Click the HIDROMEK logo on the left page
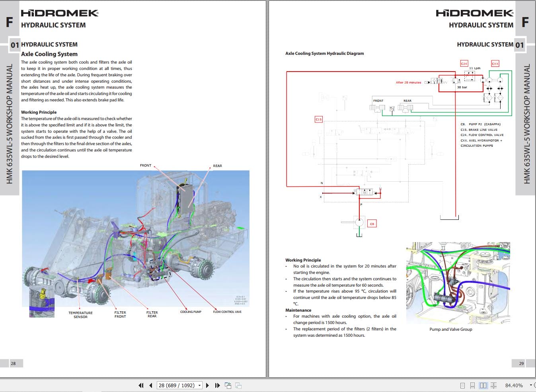536x392 pixels. point(60,13)
